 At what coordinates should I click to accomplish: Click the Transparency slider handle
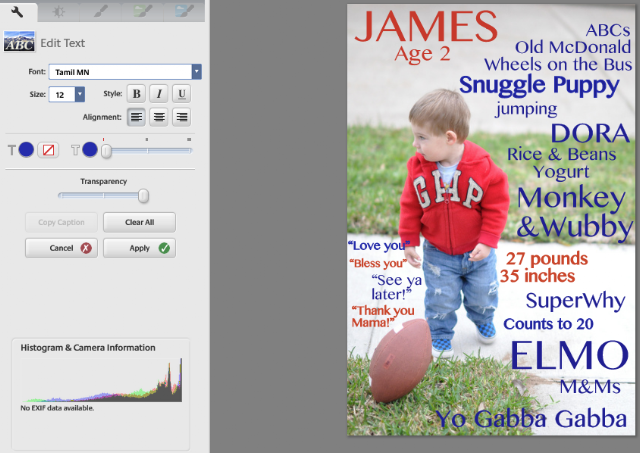[x=143, y=196]
